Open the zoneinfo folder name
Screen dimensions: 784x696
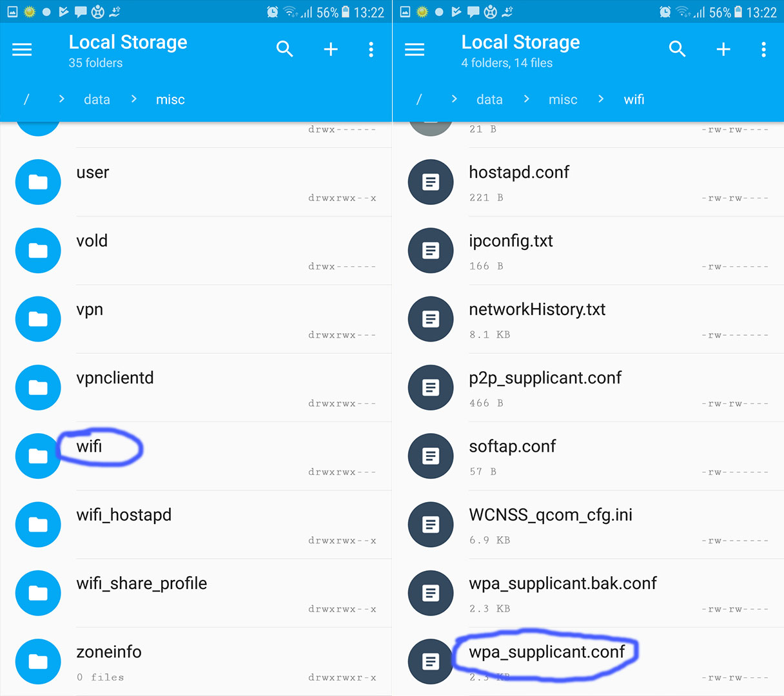pos(109,652)
